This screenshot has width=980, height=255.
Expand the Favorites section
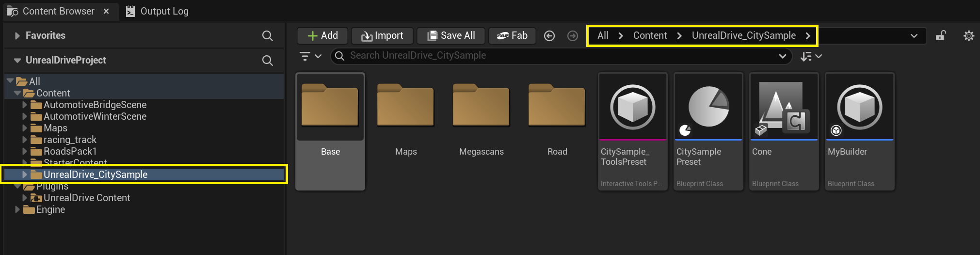click(17, 35)
